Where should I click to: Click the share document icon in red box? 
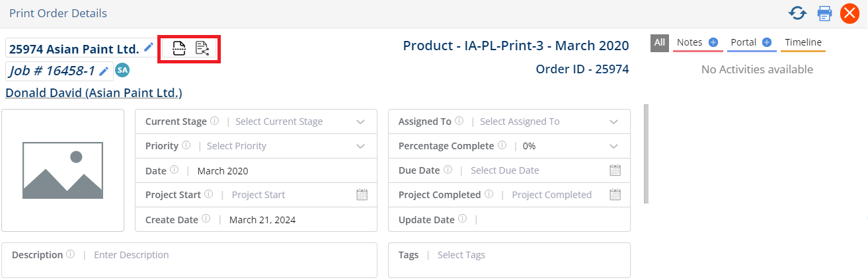point(202,48)
